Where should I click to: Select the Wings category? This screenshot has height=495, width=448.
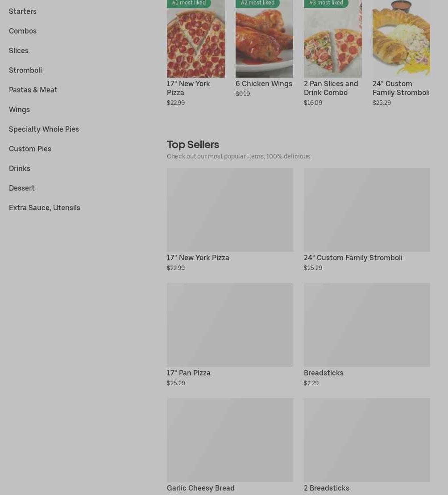19,109
